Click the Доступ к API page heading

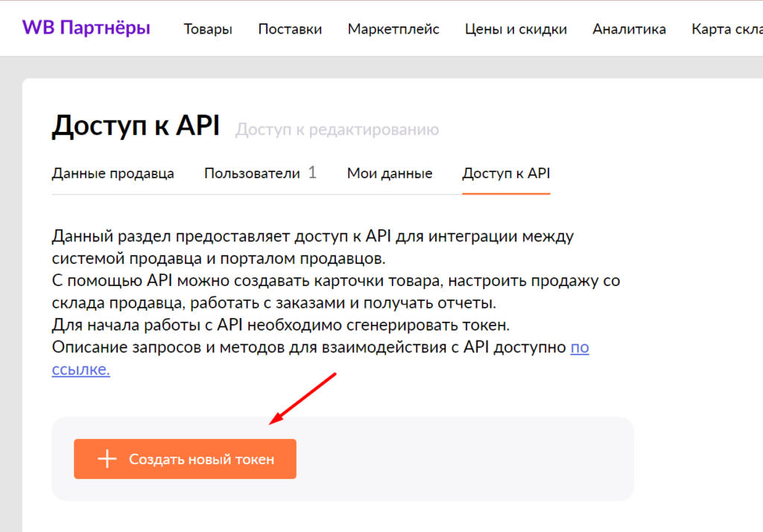(x=136, y=126)
